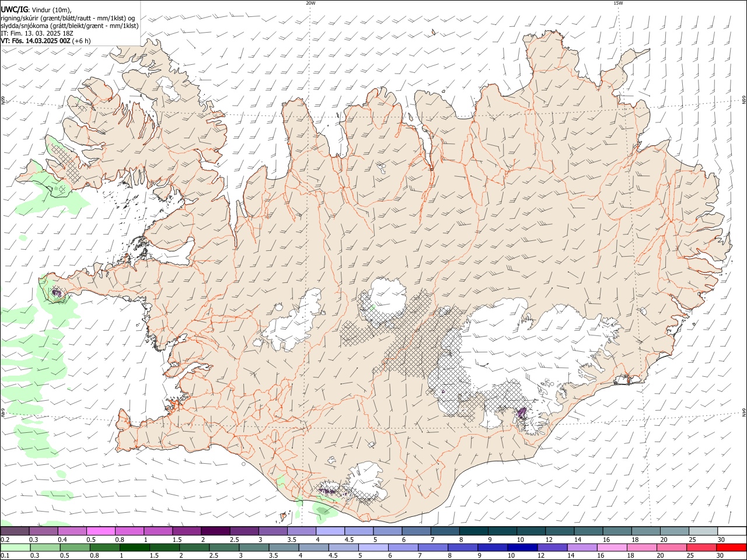The height and width of the screenshot is (560, 747).
Task: Click the '20W' longitude label
Action: pyautogui.click(x=310, y=3)
